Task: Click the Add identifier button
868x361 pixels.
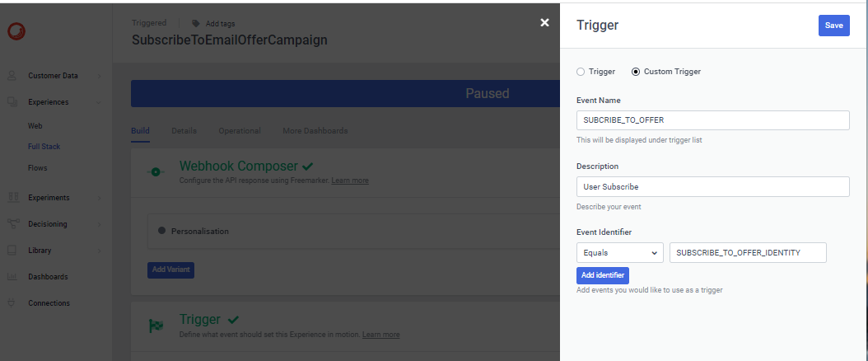Action: coord(603,275)
